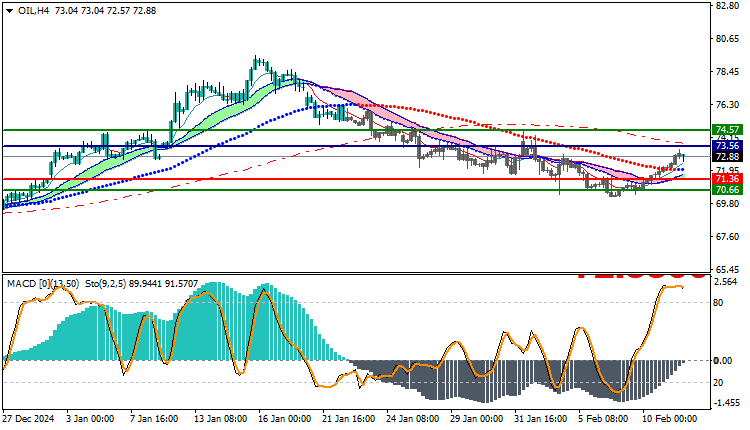Click the 65.45 price scale label
750x430 pixels.
tap(728, 269)
